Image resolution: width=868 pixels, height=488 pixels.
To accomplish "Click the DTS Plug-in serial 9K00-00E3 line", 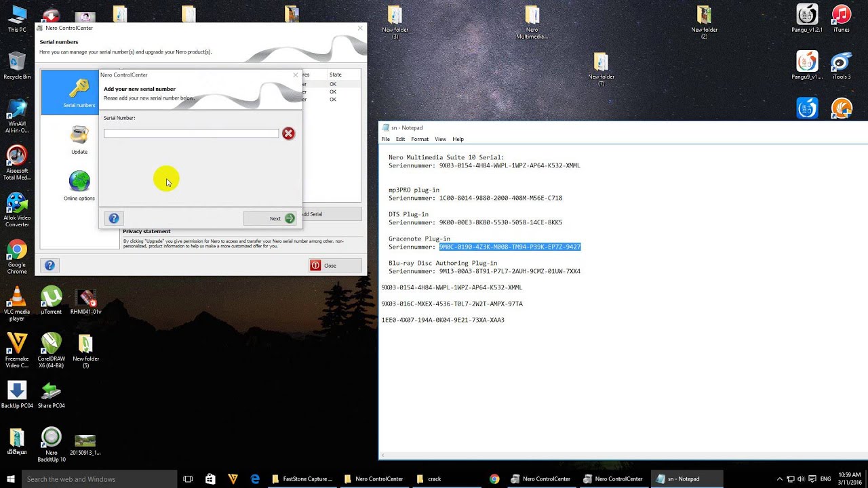I will 475,222.
